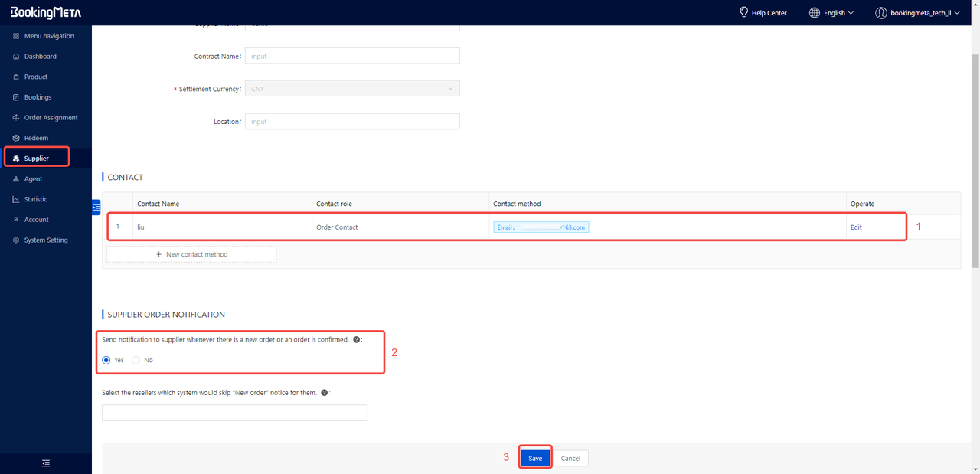Click the Help Center lightbulb icon
Screen dimensions: 980x474
coord(743,13)
